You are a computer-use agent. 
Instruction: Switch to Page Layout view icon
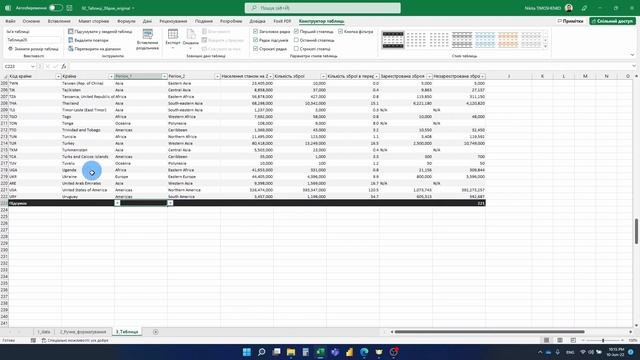coord(560,340)
